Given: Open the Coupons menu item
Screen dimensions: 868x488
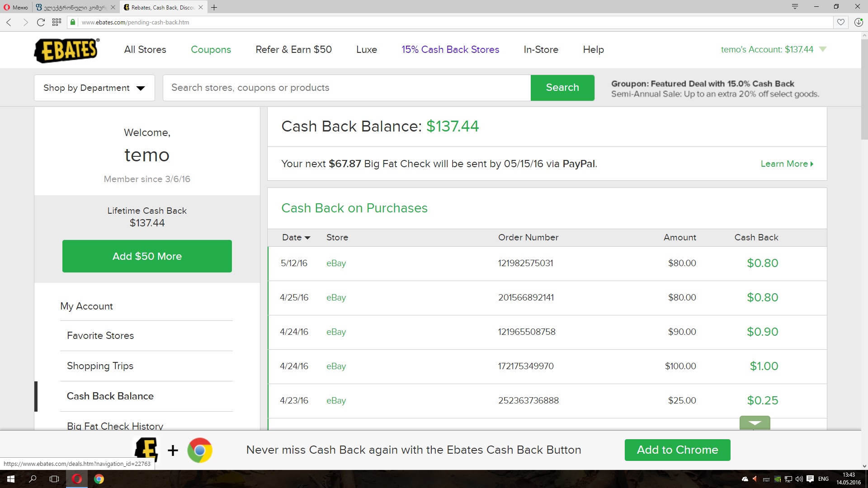Looking at the screenshot, I should click(x=211, y=50).
